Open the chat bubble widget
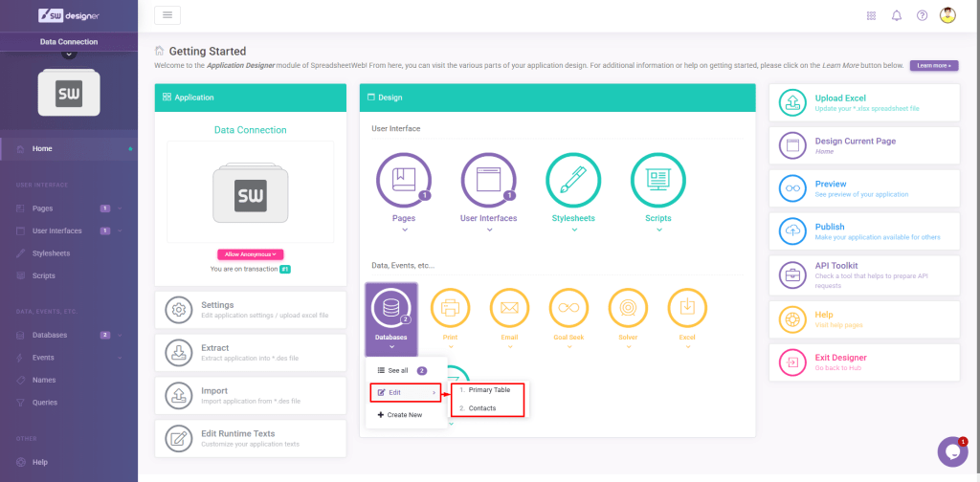The image size is (980, 482). [x=952, y=451]
